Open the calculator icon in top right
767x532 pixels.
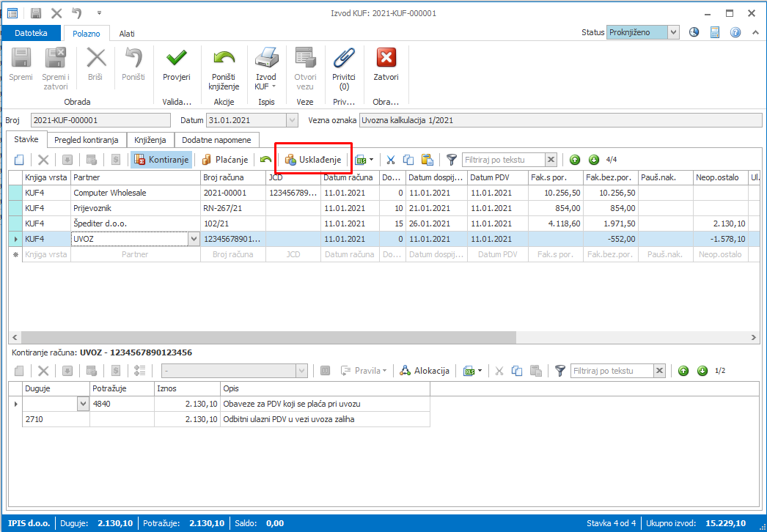(x=715, y=33)
